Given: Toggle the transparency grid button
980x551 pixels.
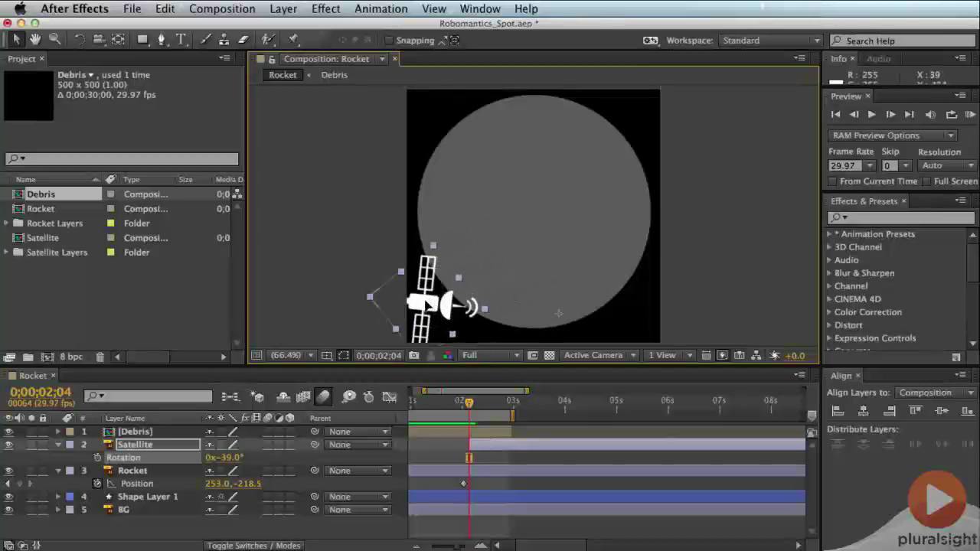Looking at the screenshot, I should [x=549, y=355].
